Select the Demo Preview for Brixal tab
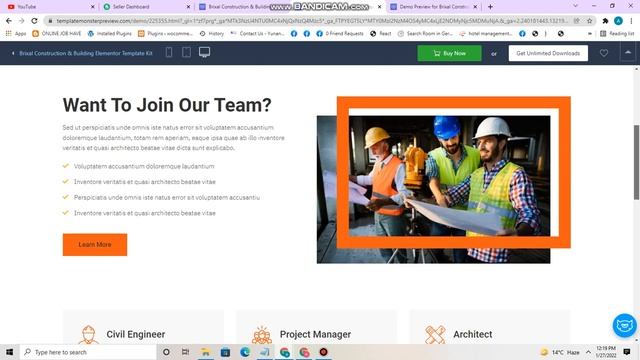This screenshot has height=360, width=640. point(433,7)
